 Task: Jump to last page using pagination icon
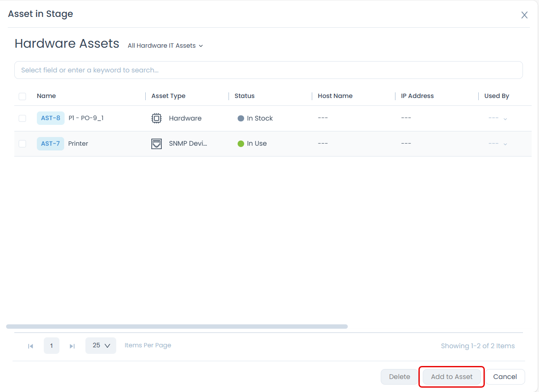(x=72, y=346)
